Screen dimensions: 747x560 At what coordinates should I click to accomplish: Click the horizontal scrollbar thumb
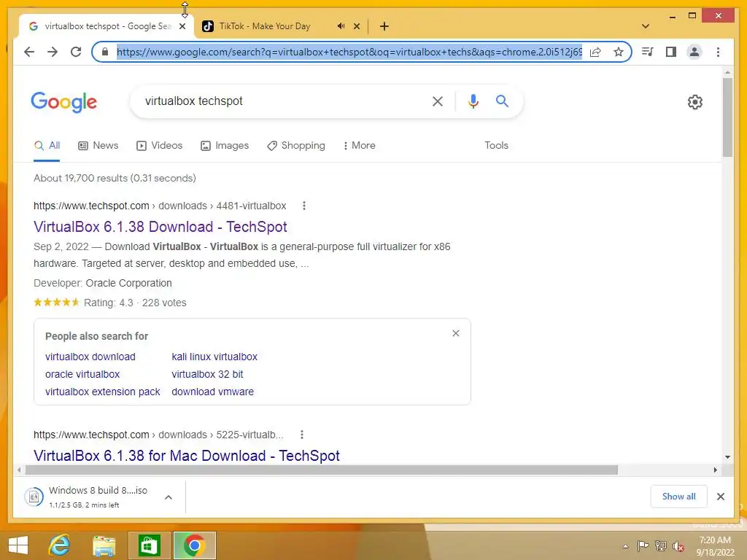(x=322, y=470)
